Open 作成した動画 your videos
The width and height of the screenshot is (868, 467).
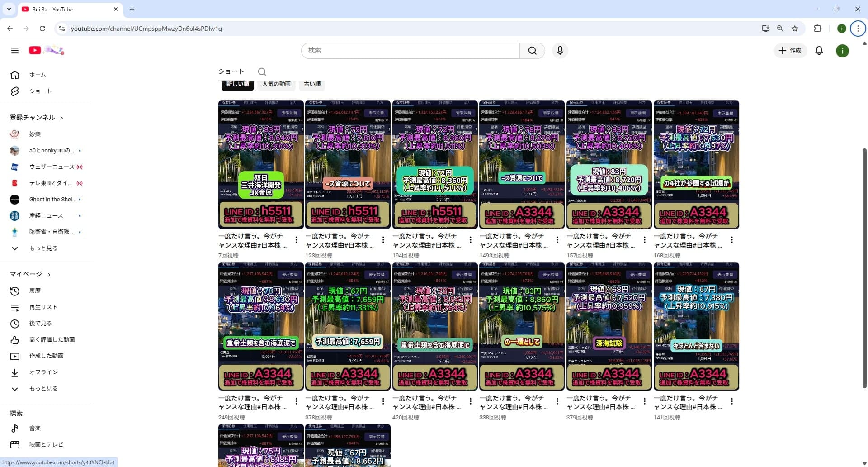coord(47,356)
